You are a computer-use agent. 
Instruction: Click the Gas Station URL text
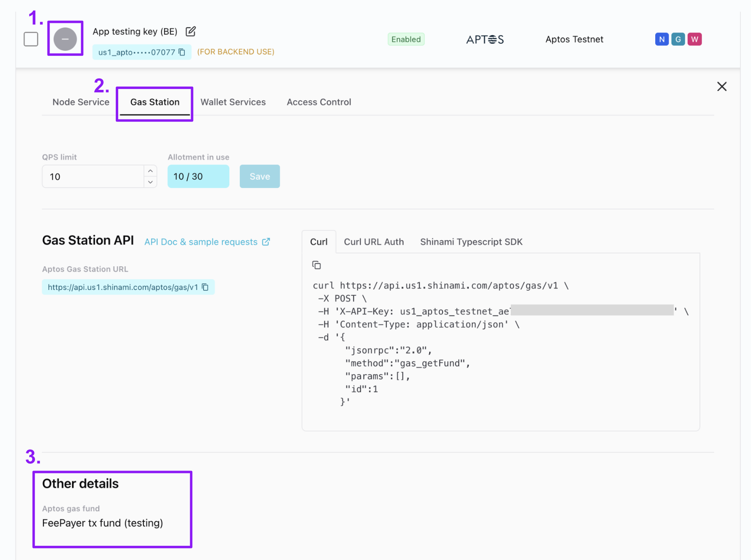click(123, 287)
